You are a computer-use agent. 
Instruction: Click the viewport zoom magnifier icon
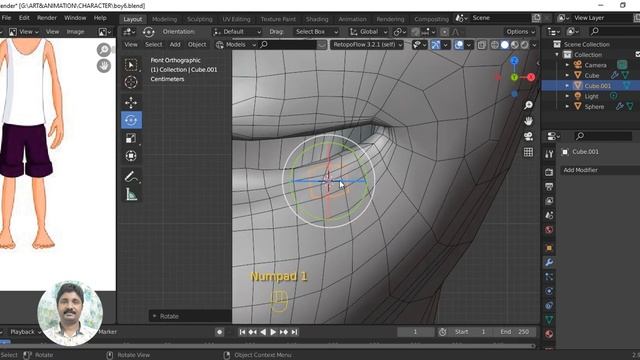[528, 105]
